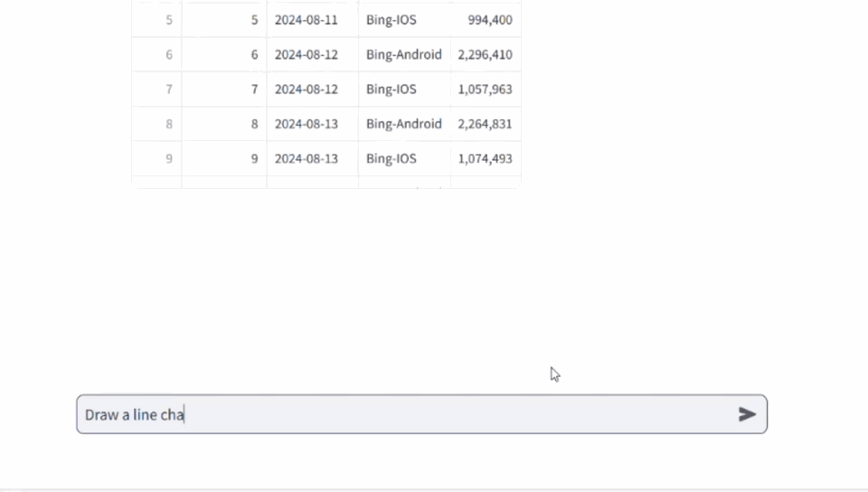Click the 2024-08-12 date in row 7
The height and width of the screenshot is (492, 868).
click(312, 90)
